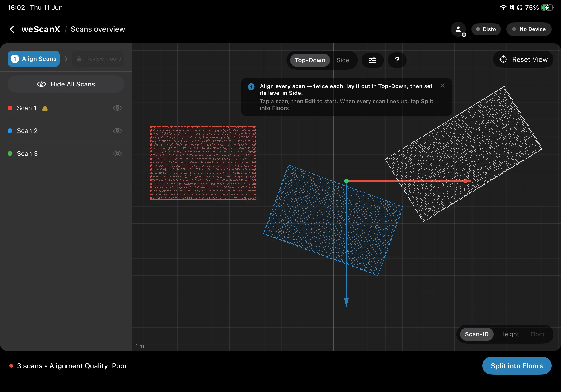
Task: Select the Scan 3 row
Action: coord(66,153)
